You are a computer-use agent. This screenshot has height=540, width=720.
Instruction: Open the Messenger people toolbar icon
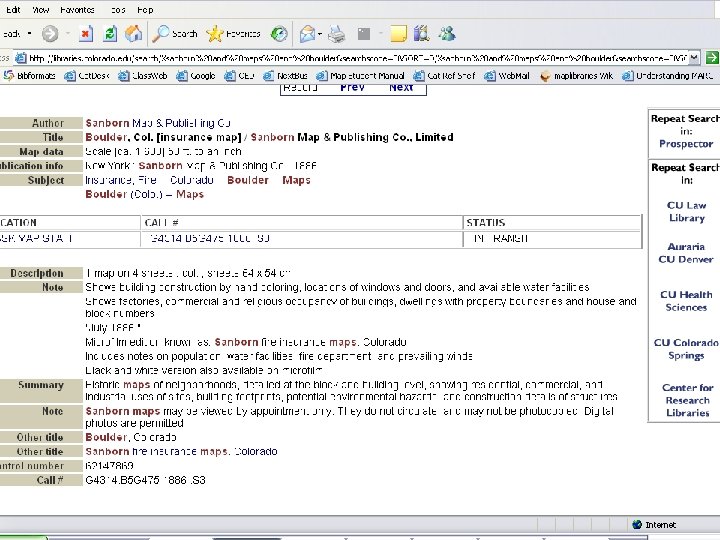(x=447, y=34)
